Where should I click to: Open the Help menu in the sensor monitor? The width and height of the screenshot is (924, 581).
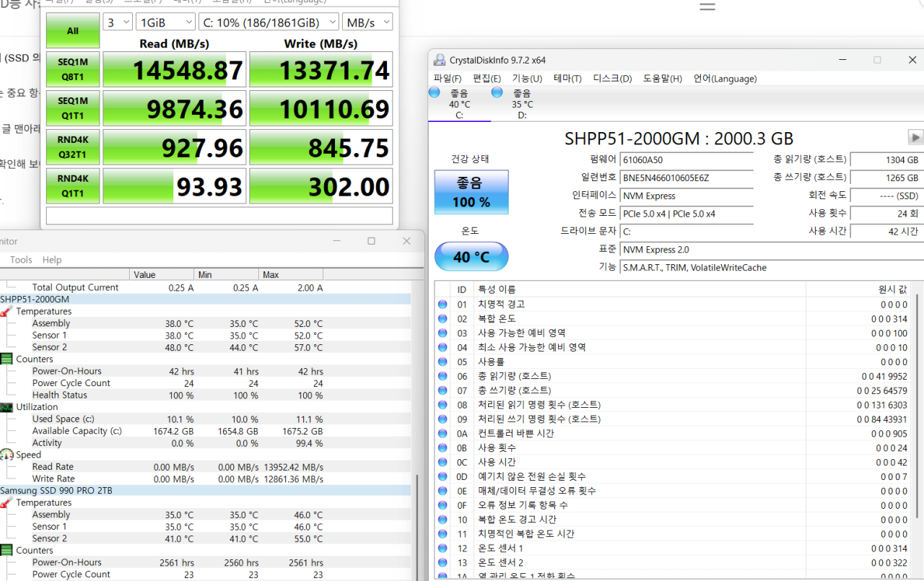click(x=52, y=260)
